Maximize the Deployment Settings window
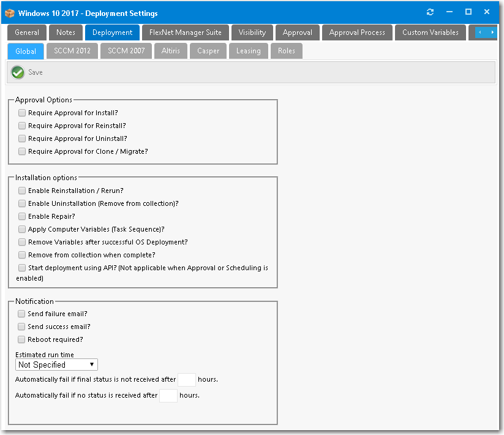 [x=468, y=12]
